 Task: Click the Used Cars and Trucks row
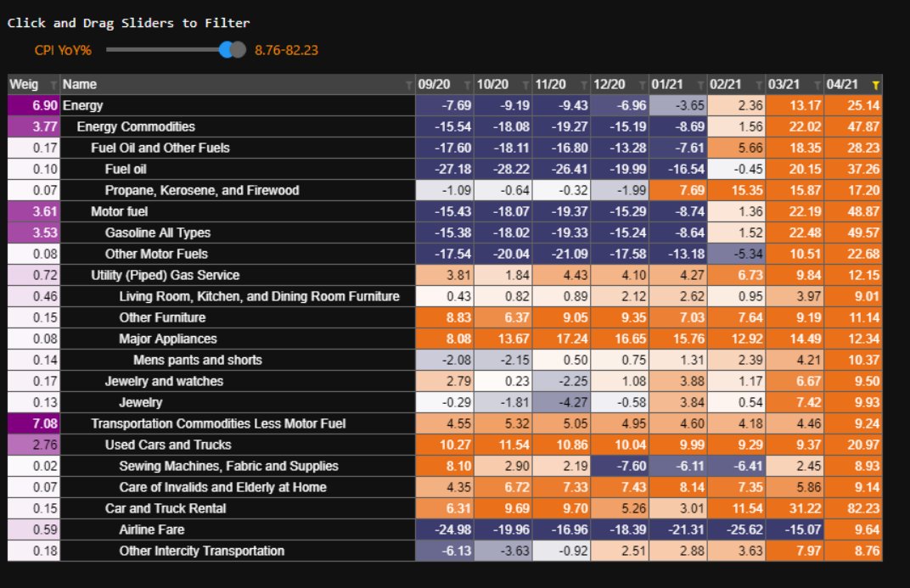coord(168,445)
